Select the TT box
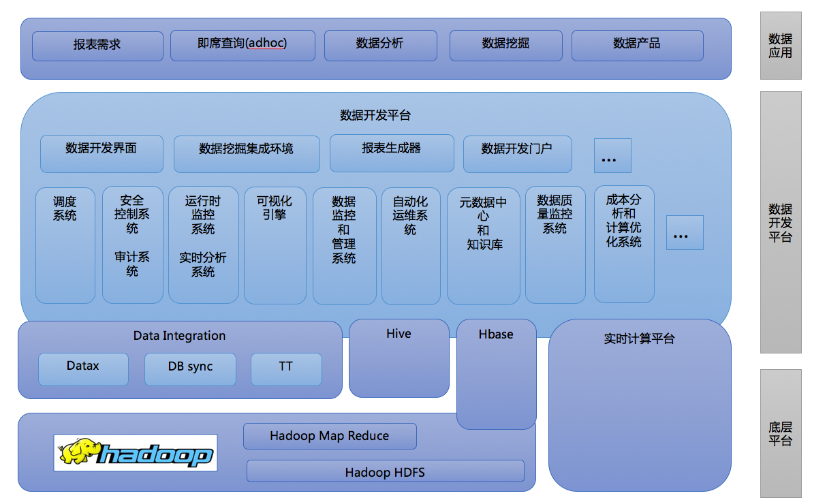Screen dimensions: 827x504 [x=286, y=369]
